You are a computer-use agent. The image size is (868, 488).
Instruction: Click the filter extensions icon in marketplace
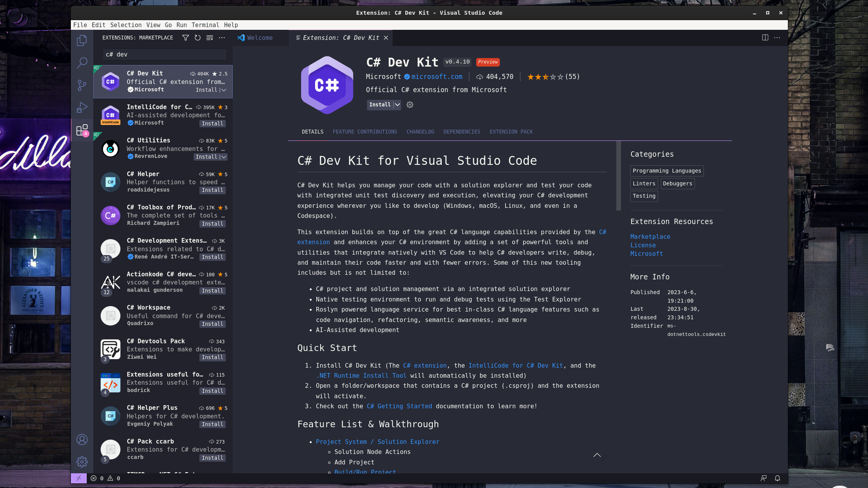185,38
